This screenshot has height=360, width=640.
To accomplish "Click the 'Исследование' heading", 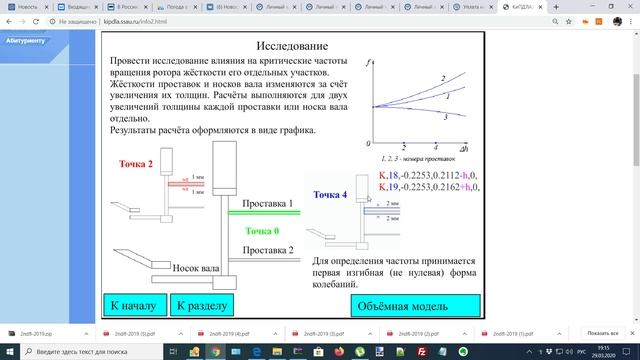I will coord(292,46).
